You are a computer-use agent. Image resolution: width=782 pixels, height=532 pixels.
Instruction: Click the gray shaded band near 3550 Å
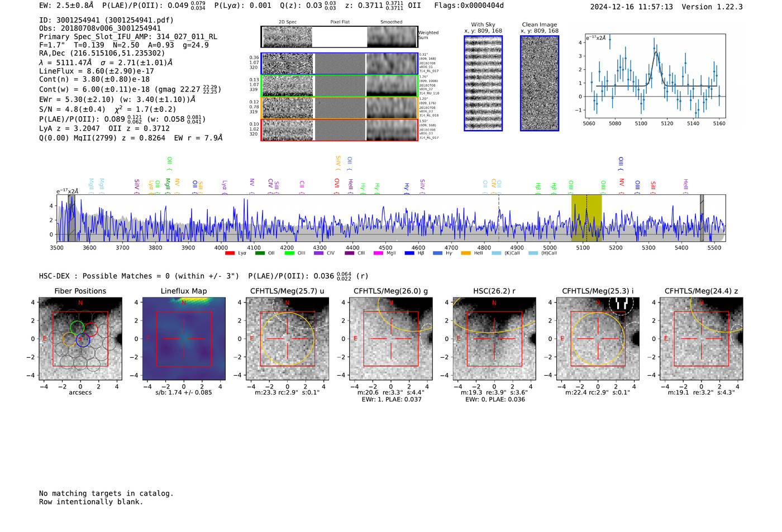pyautogui.click(x=71, y=218)
